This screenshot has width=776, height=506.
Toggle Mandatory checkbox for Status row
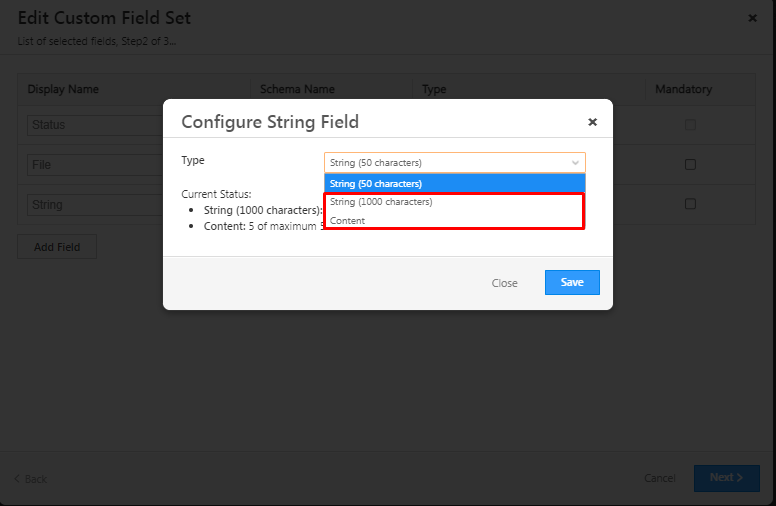pyautogui.click(x=690, y=125)
